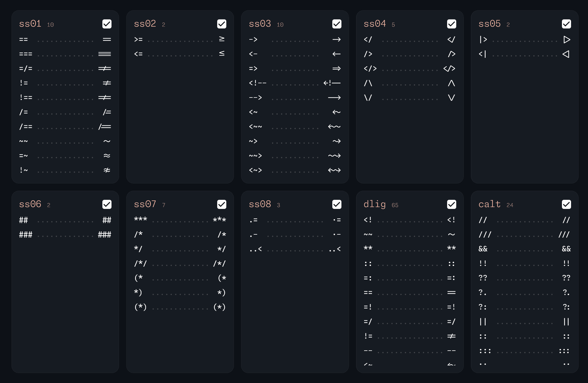588x383 pixels.
Task: Click the dlig card heading
Action: click(x=375, y=204)
